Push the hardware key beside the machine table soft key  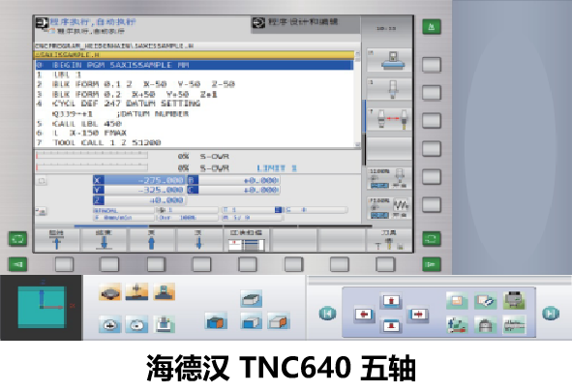432,65
